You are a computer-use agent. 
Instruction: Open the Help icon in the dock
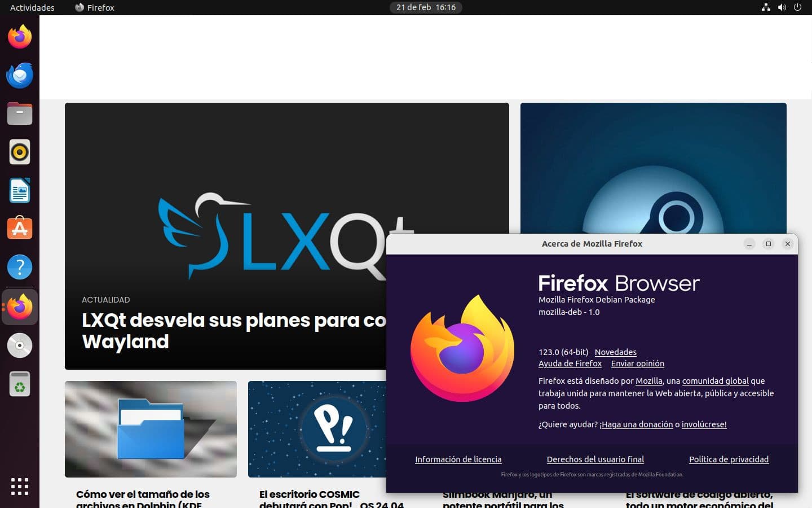pos(20,267)
